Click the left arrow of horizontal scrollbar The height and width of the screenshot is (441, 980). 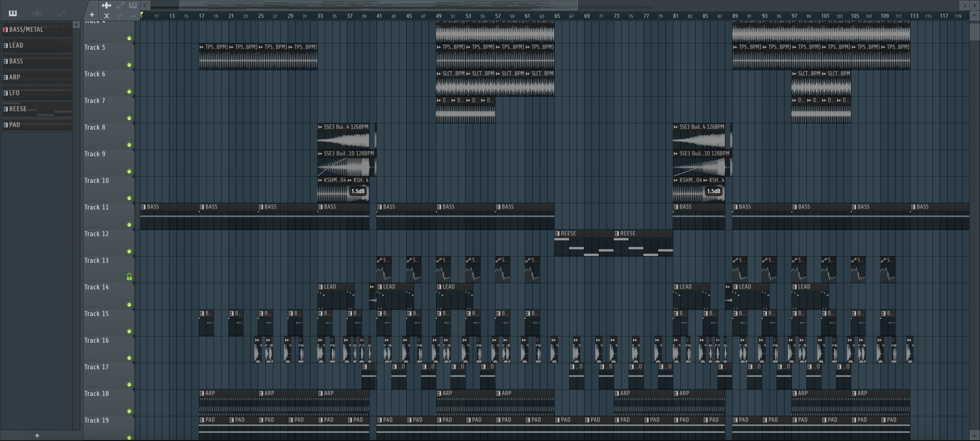coord(145,5)
